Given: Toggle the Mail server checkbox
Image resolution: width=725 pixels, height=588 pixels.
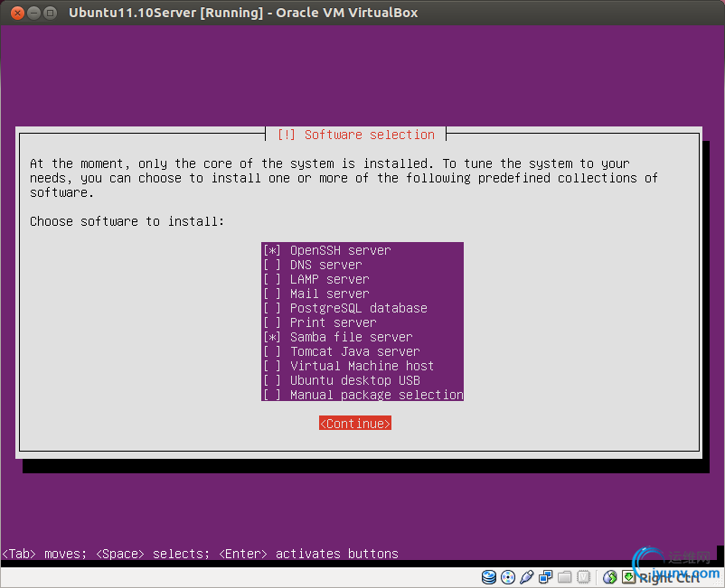Looking at the screenshot, I should [x=272, y=294].
